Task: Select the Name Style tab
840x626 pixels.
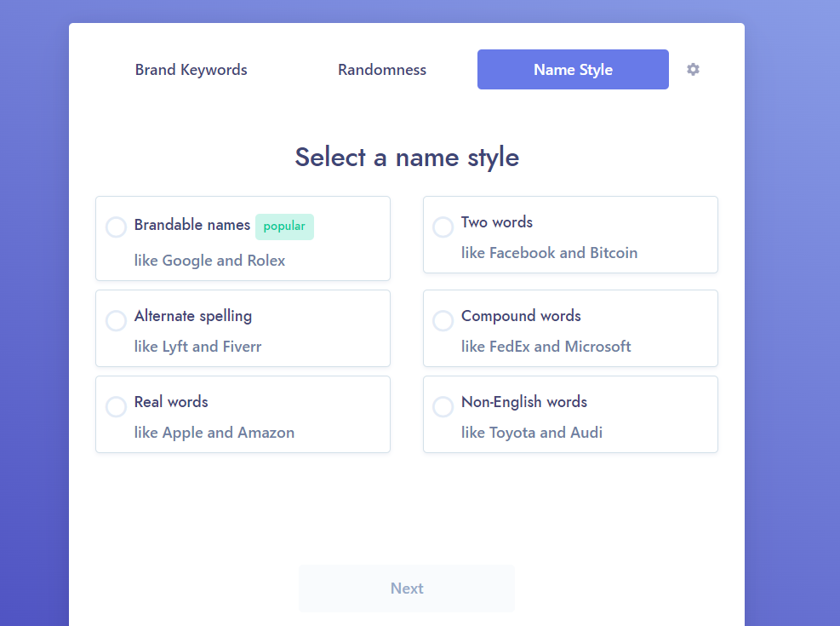Action: click(573, 70)
